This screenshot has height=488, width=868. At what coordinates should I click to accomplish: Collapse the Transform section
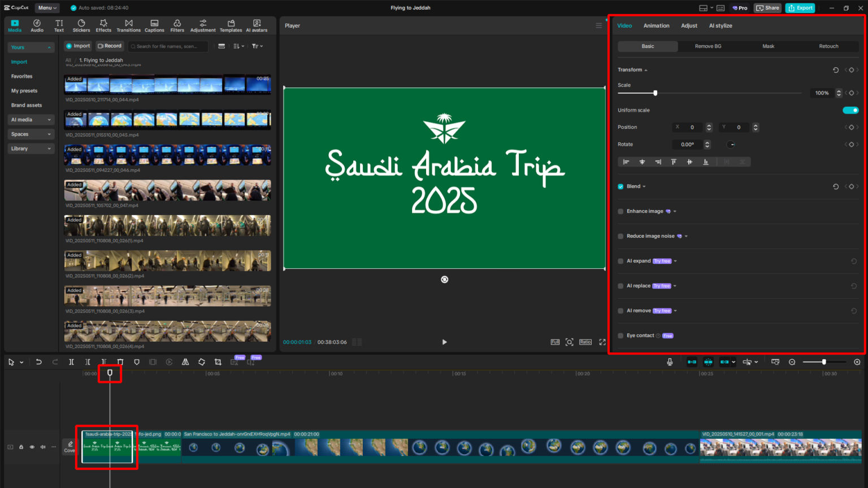coord(645,69)
